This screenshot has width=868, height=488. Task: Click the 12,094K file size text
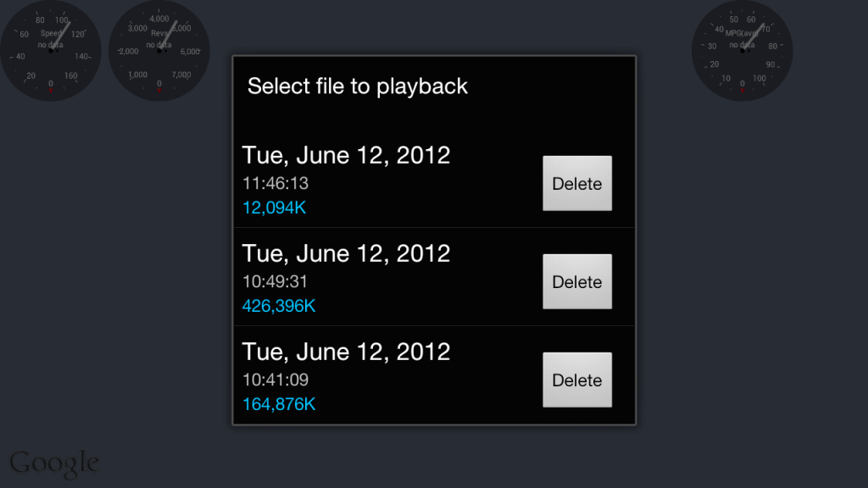tap(274, 207)
